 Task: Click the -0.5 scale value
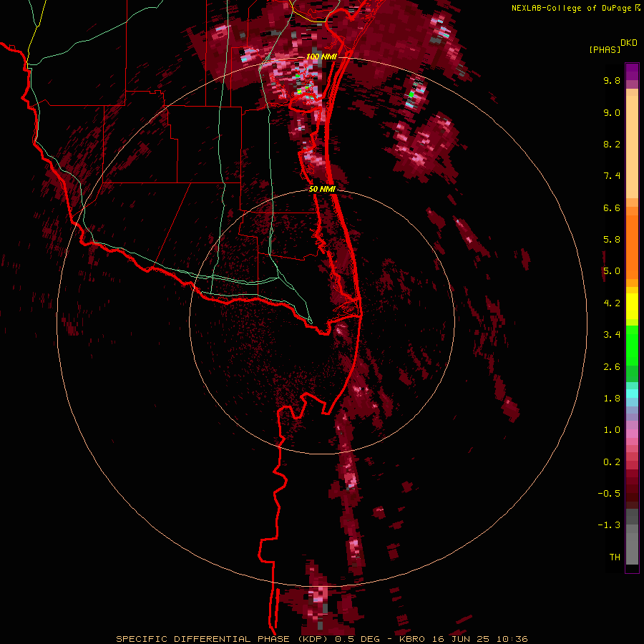click(609, 494)
